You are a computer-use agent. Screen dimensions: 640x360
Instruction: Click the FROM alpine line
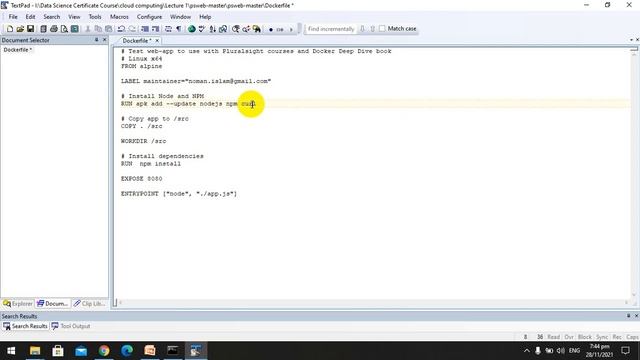(x=142, y=66)
